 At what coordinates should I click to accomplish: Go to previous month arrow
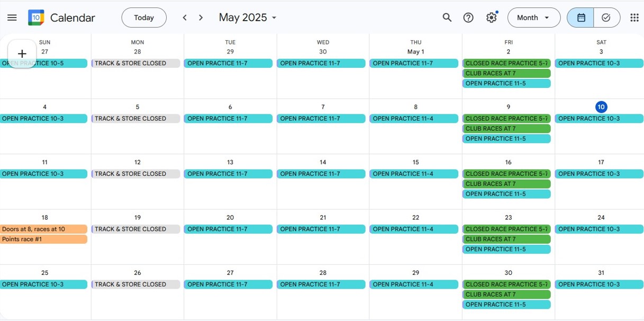pyautogui.click(x=185, y=17)
